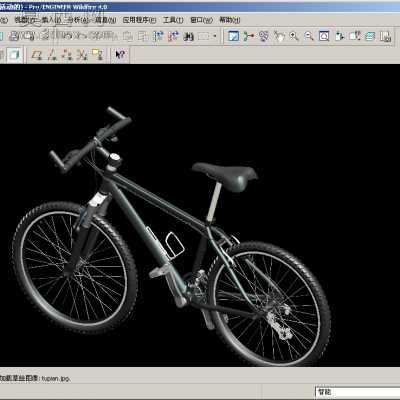Click the Zoom in magnifier icon

tap(294, 36)
